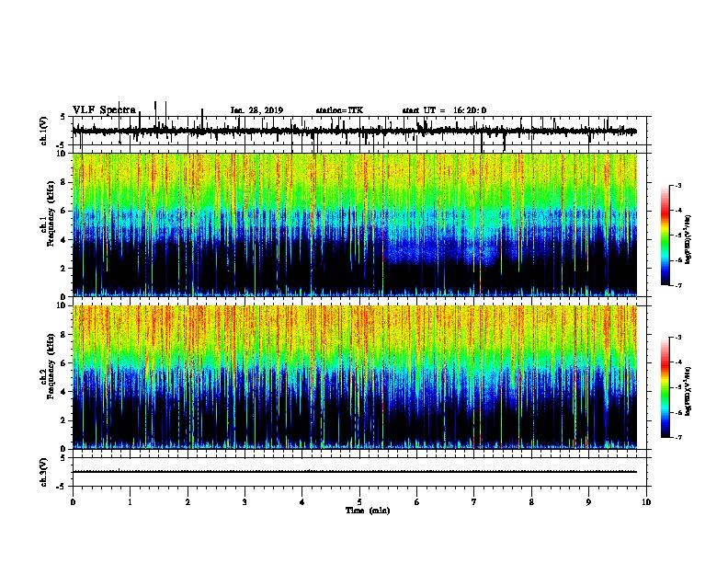Click the "VLF Spectra" plot title
Screen dimensions: 728x563
(104, 110)
